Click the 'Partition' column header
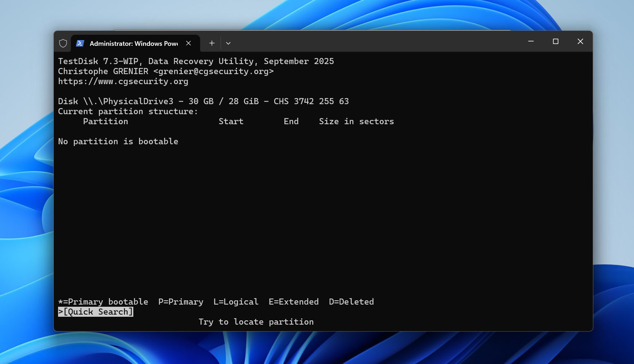634x364 pixels. pyautogui.click(x=106, y=122)
